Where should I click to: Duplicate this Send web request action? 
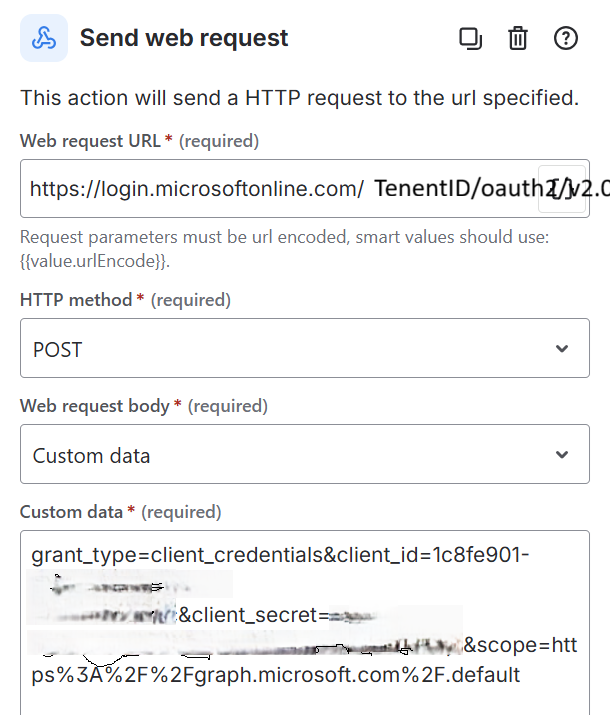(470, 39)
